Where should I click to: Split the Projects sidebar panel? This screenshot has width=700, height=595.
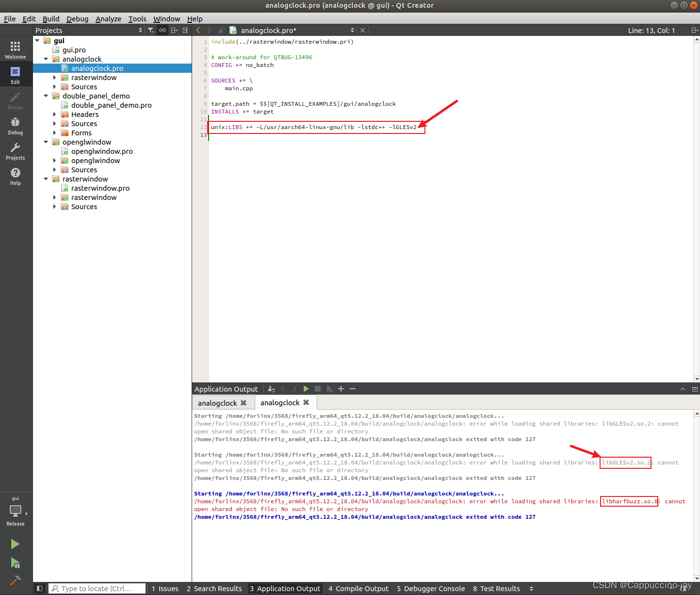174,30
